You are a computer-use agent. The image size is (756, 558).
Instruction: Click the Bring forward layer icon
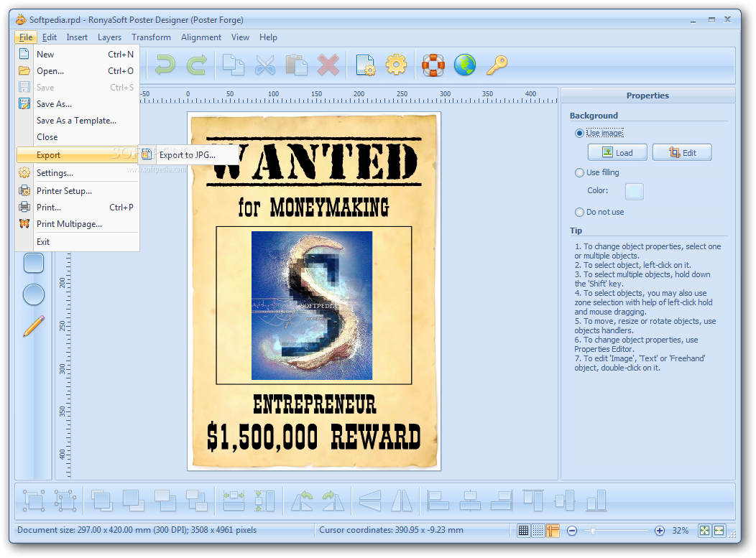(165, 500)
